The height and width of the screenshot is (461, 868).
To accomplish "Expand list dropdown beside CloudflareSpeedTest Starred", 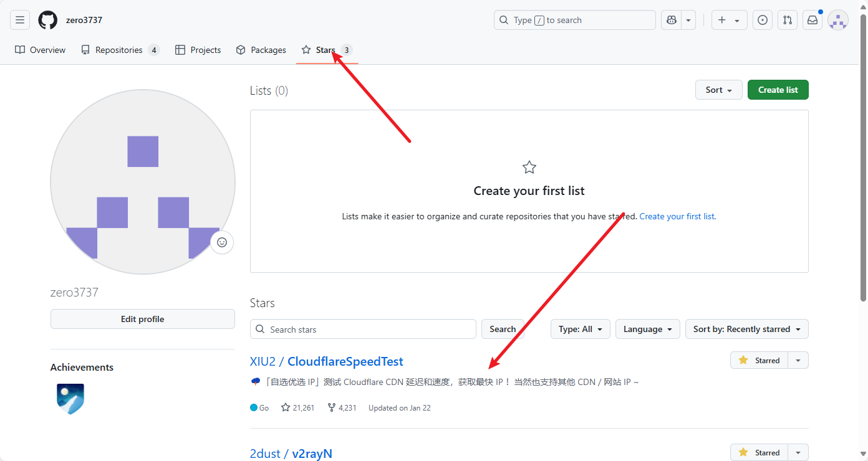I will pos(798,360).
